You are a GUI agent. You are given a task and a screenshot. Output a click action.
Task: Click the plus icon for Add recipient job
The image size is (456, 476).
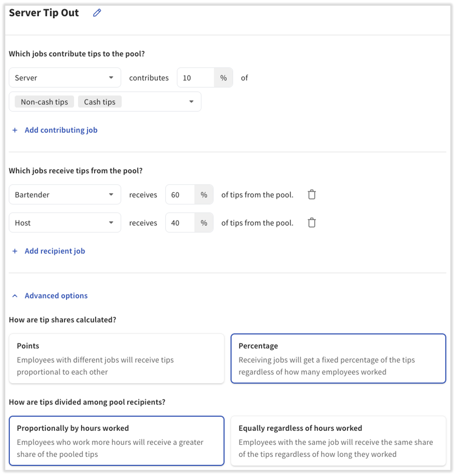coord(15,251)
